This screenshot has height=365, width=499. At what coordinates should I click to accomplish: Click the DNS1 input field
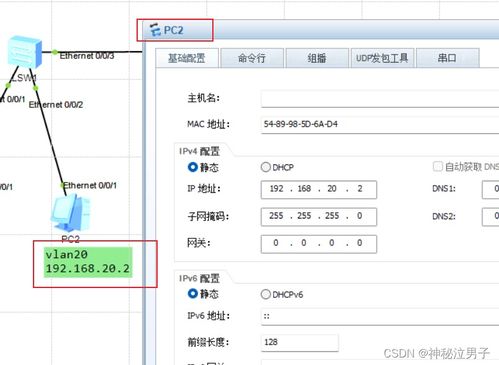coord(491,189)
